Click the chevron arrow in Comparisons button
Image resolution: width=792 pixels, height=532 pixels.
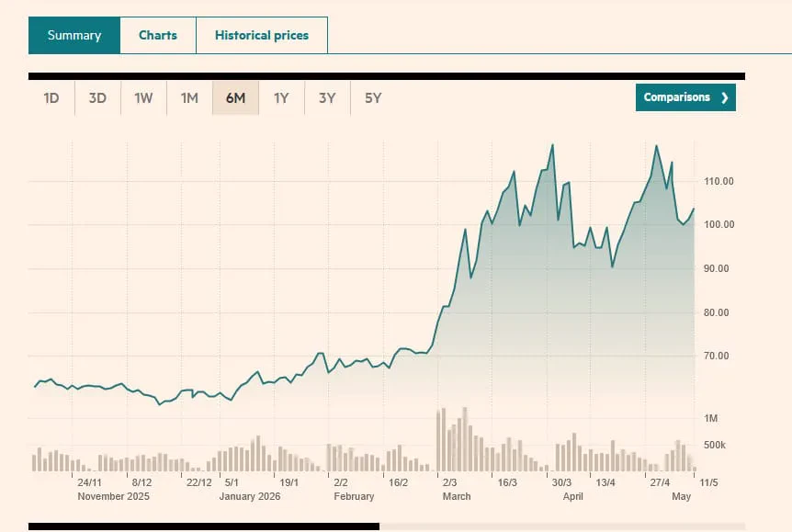point(725,97)
